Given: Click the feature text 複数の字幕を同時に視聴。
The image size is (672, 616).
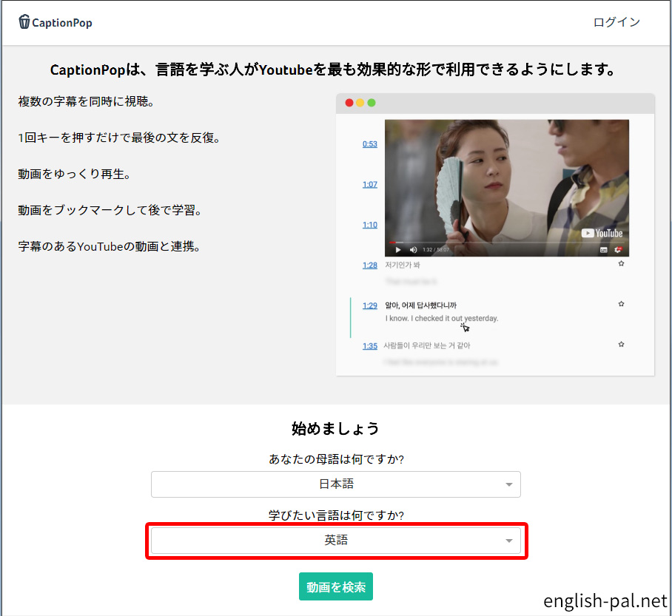Looking at the screenshot, I should pos(86,101).
